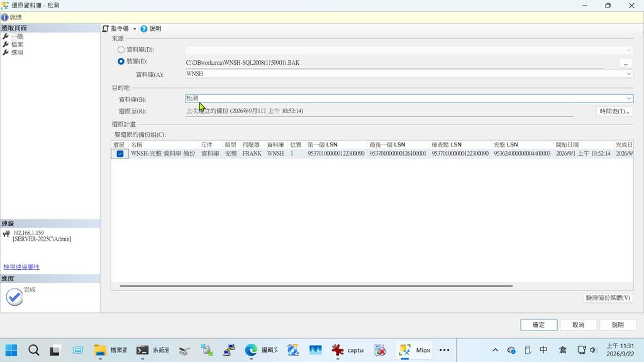The width and height of the screenshot is (644, 362).
Task: Switch to the 檔案 page
Action: tap(17, 45)
